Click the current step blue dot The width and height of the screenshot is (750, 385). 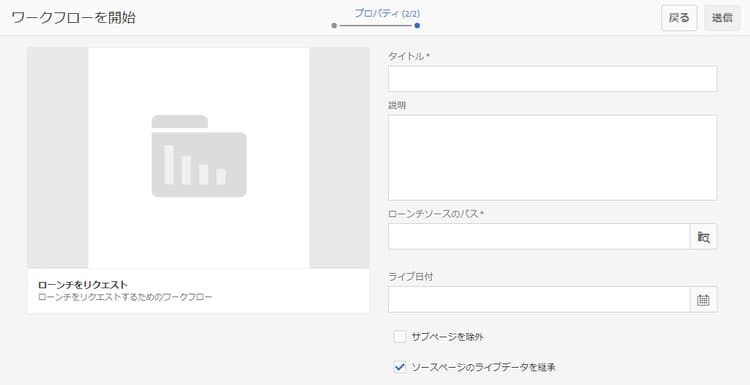point(417,25)
